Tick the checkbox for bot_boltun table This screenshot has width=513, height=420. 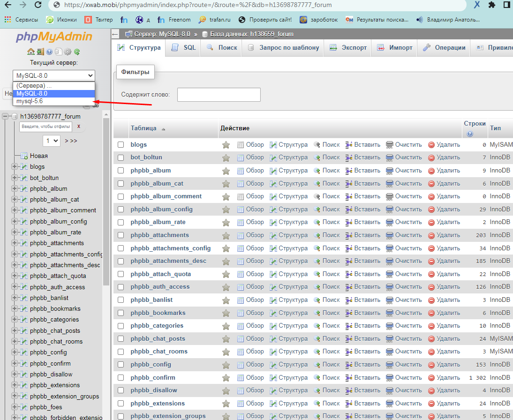(x=121, y=157)
